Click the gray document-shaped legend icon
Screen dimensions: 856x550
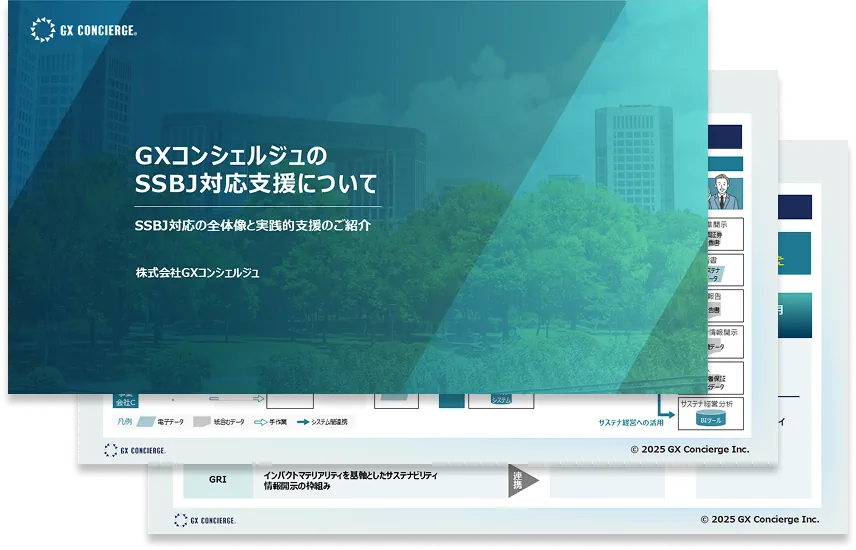click(202, 422)
